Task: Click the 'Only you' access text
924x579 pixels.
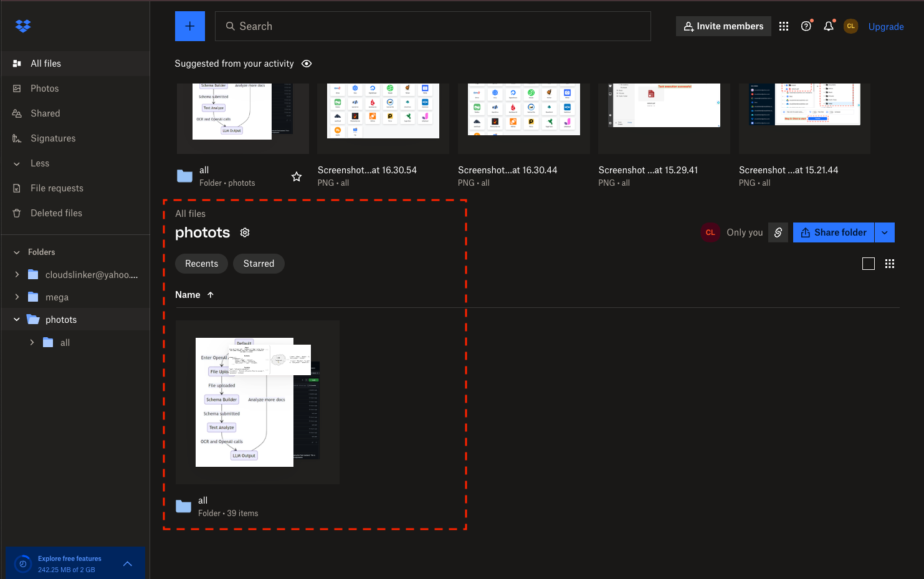Action: (x=745, y=232)
